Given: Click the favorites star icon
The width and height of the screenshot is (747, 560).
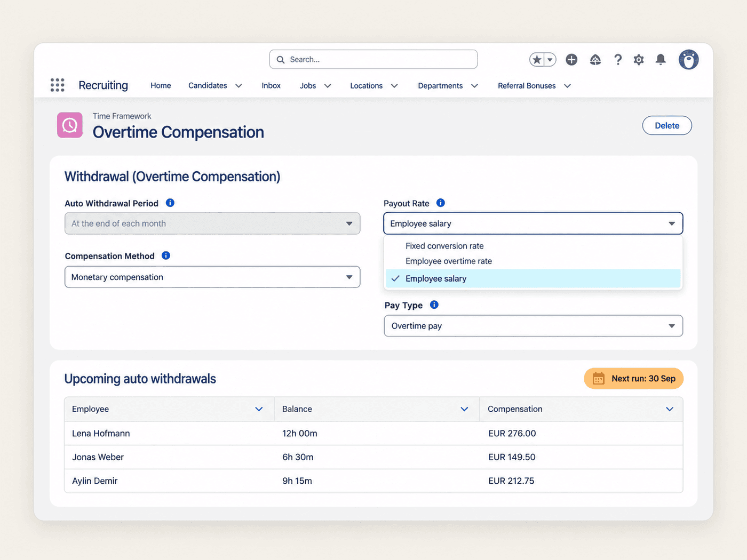Looking at the screenshot, I should (x=537, y=60).
